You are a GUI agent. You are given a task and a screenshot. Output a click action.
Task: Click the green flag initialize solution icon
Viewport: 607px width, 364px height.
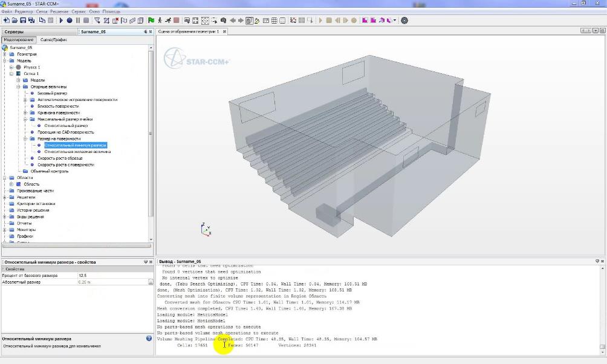151,20
